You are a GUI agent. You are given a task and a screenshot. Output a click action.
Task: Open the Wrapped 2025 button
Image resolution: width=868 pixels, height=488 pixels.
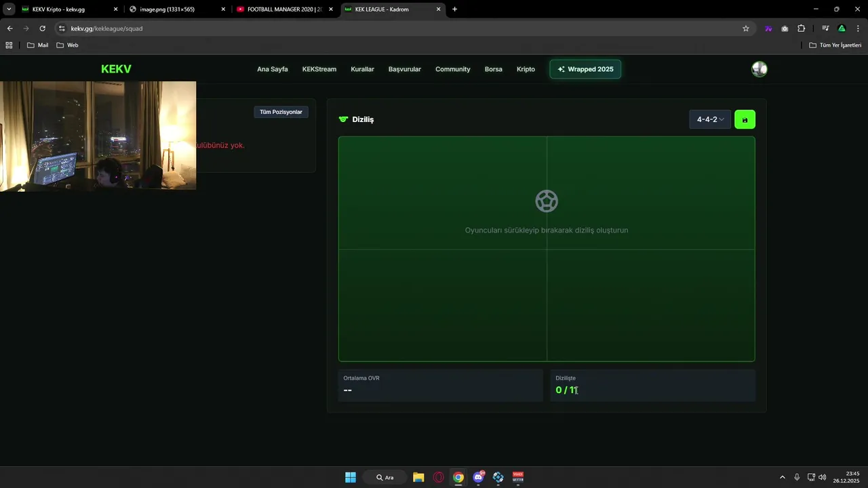pyautogui.click(x=585, y=69)
